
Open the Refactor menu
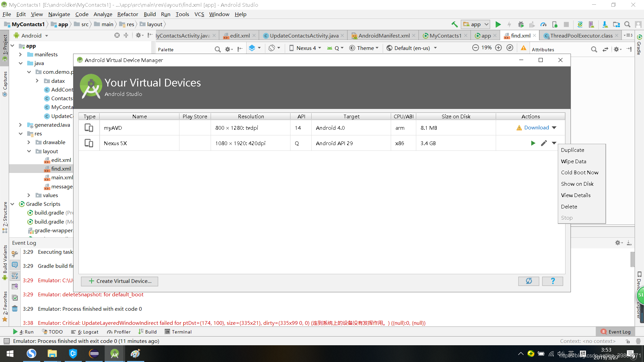coord(127,14)
